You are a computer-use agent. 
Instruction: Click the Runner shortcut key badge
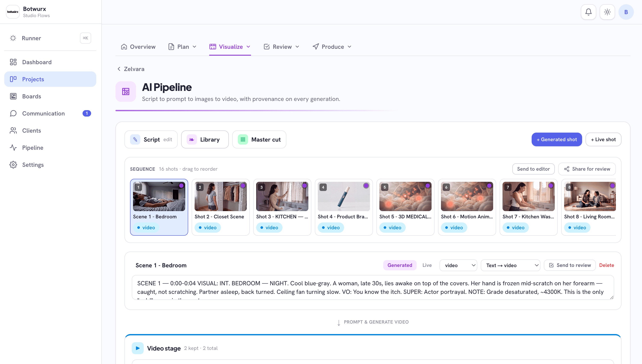pyautogui.click(x=86, y=38)
